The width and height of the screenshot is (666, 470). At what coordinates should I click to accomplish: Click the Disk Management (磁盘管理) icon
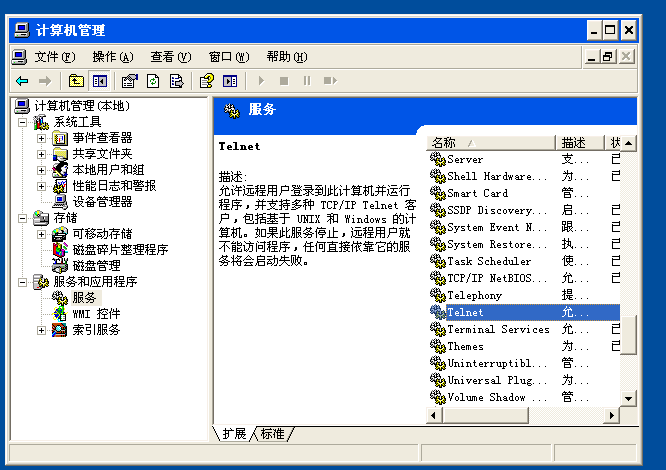(x=60, y=266)
